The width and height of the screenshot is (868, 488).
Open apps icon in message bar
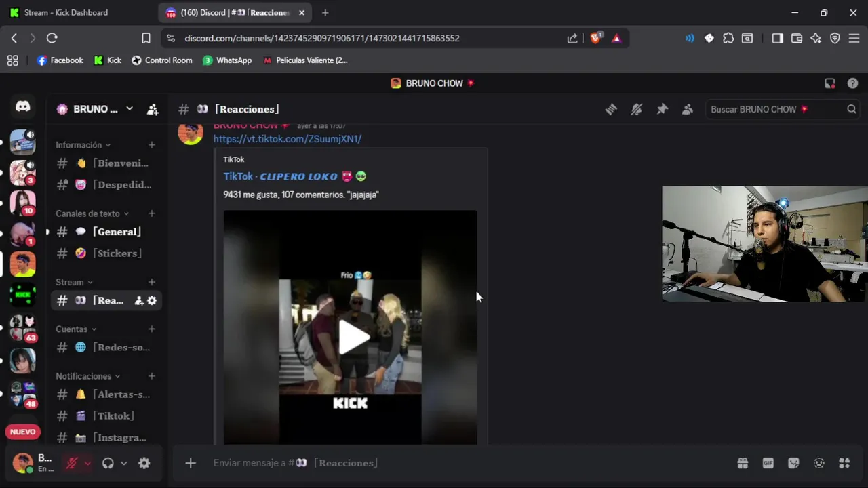coord(844,463)
